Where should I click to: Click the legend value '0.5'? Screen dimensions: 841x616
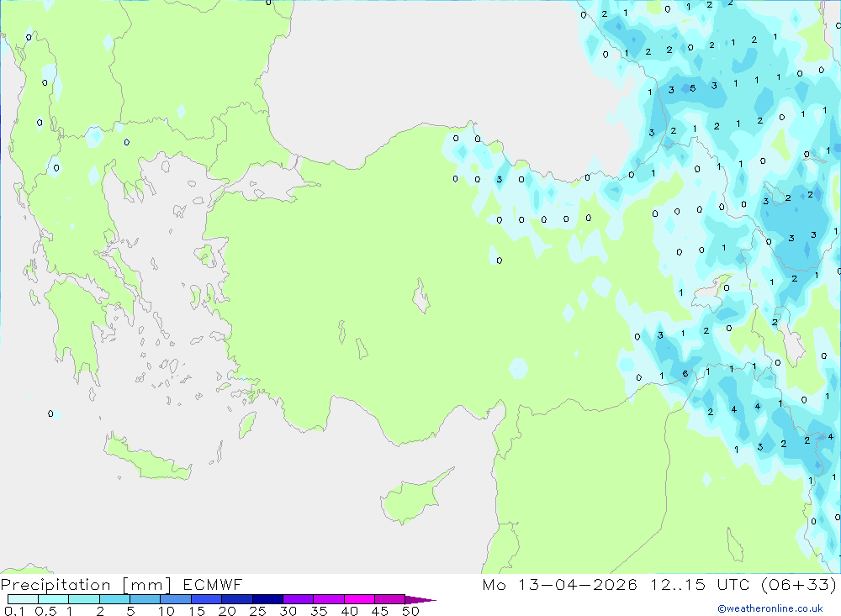45,611
